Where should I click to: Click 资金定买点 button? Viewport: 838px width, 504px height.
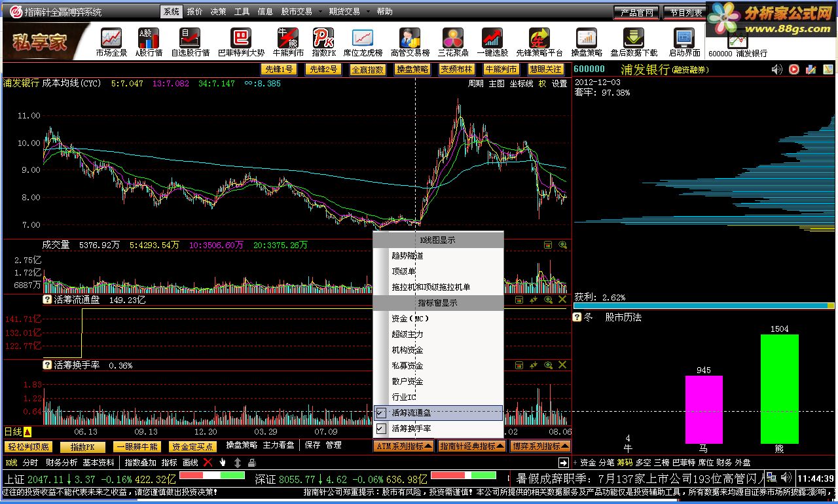pos(192,446)
